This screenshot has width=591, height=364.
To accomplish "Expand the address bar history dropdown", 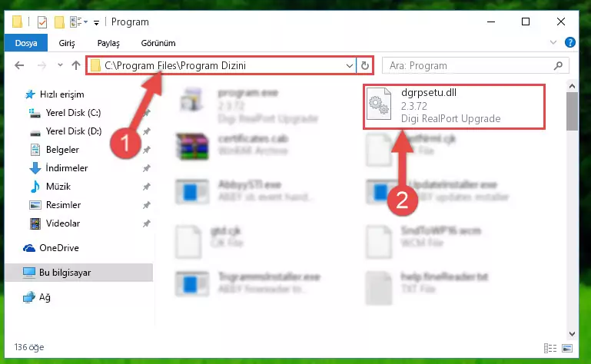I will [350, 65].
